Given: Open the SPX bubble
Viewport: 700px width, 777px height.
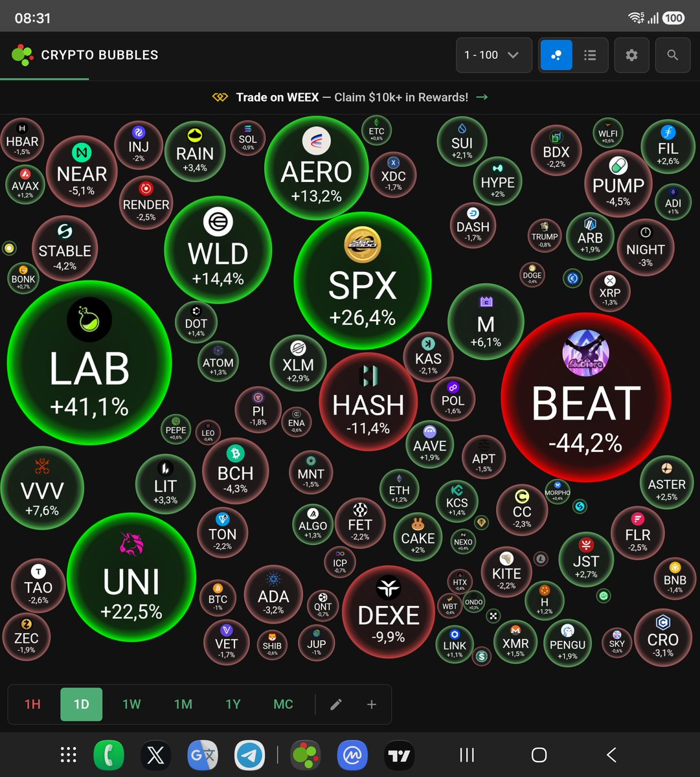Looking at the screenshot, I should (363, 280).
